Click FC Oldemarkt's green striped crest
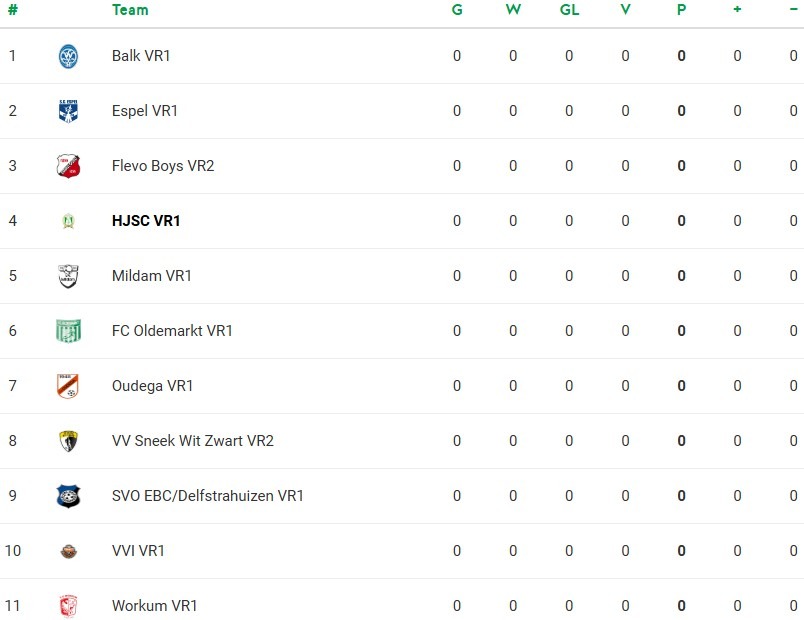The width and height of the screenshot is (804, 620). (68, 331)
